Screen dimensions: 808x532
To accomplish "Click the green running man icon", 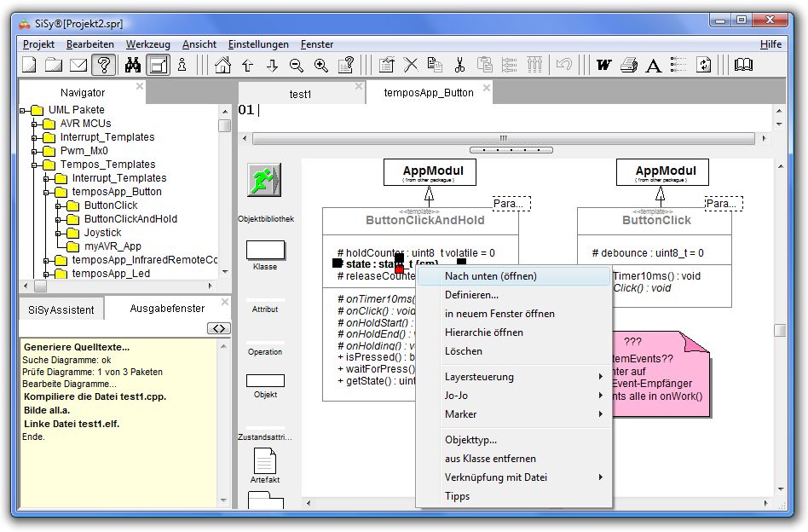I will pos(264,181).
